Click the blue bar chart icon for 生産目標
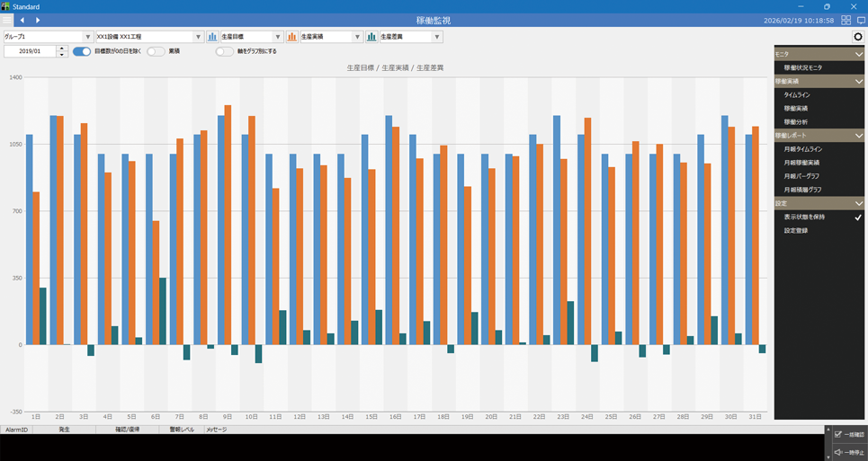The image size is (868, 461). pyautogui.click(x=213, y=37)
